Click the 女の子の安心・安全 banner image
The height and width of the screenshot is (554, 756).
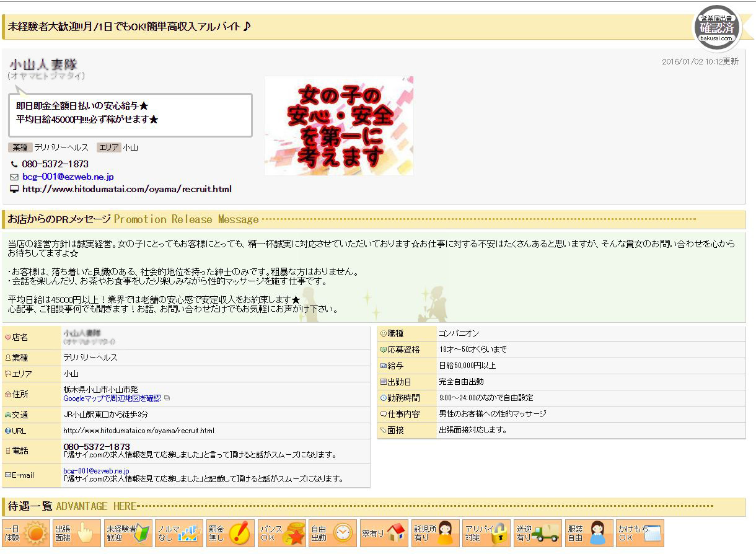339,126
